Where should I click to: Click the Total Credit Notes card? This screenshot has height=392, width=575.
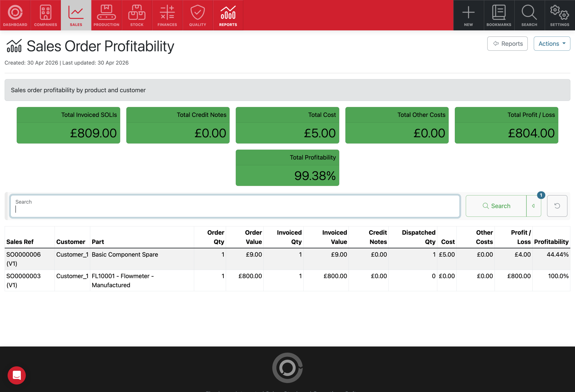178,125
